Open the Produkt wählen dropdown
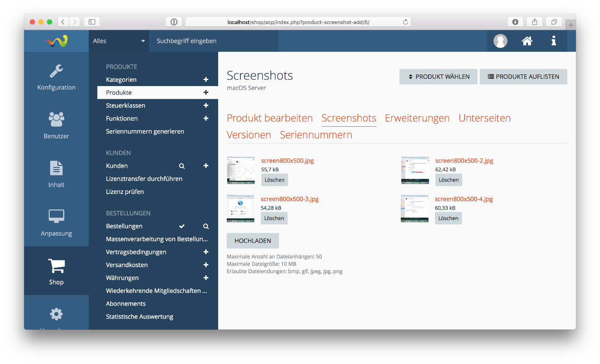This screenshot has width=600, height=364. tap(438, 77)
